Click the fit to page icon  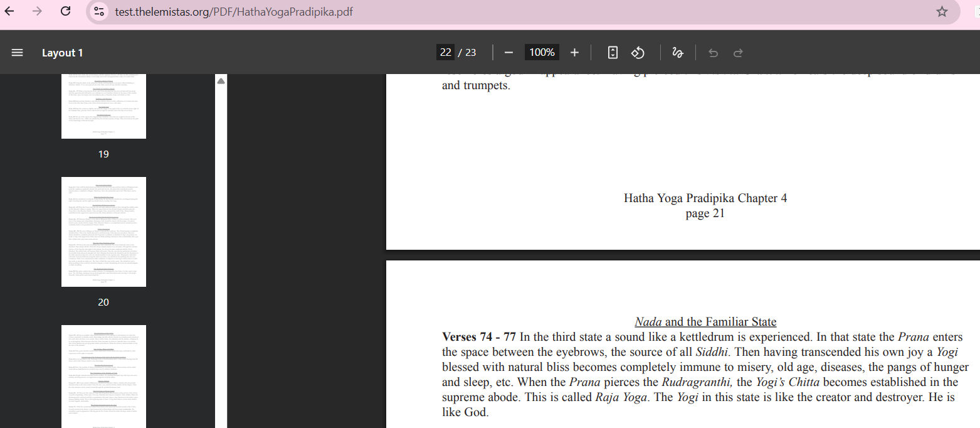[x=613, y=53]
